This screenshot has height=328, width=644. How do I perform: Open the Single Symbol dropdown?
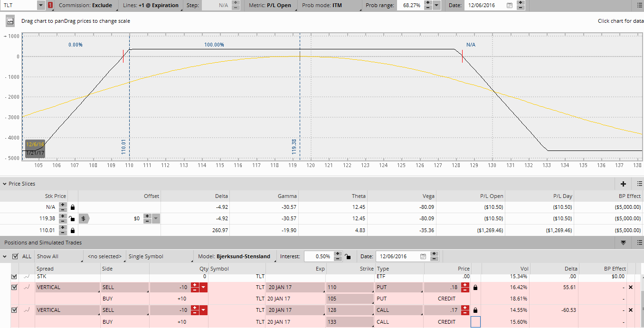tap(160, 256)
